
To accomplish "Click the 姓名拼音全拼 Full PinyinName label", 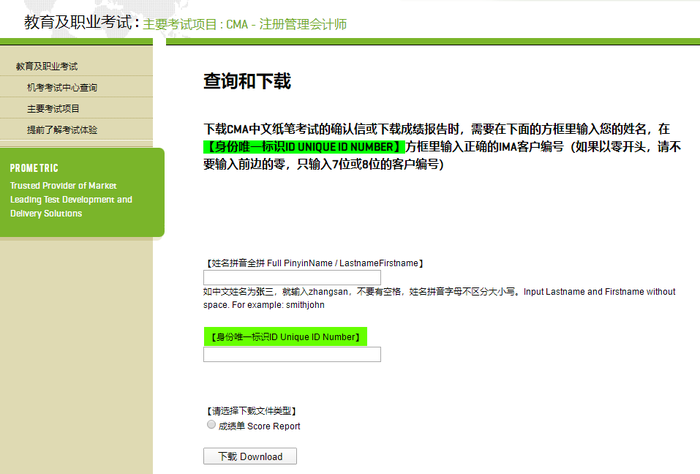I will coord(314,263).
